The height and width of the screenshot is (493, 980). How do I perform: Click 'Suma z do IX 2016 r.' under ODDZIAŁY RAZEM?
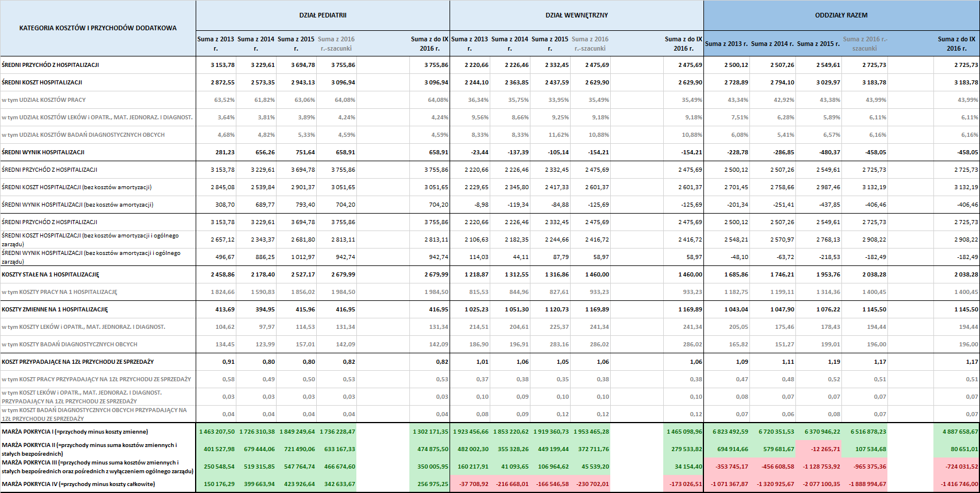pos(956,44)
